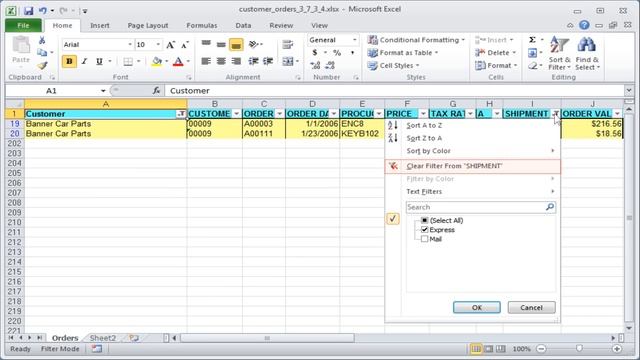Click the Merge & Center icon
640x360 pixels.
288,62
